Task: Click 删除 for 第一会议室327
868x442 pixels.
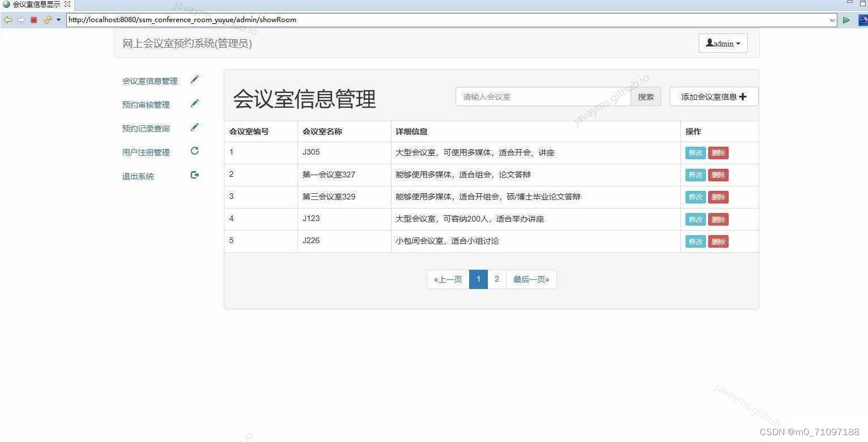Action: [718, 175]
